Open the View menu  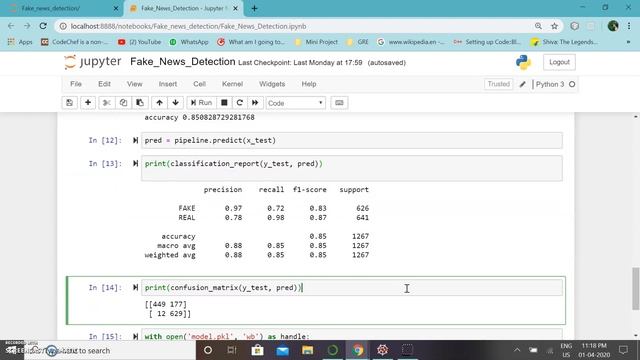[x=135, y=84]
